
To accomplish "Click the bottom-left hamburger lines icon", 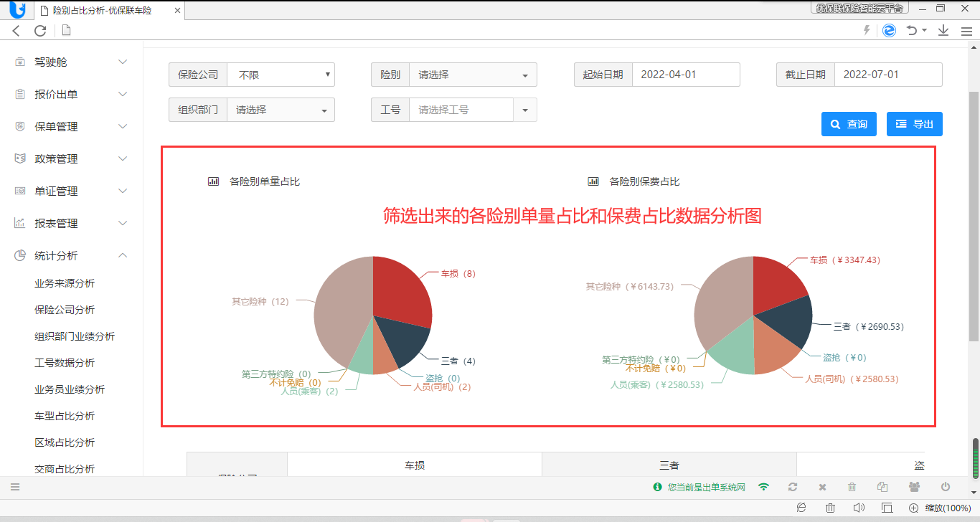I will [15, 487].
